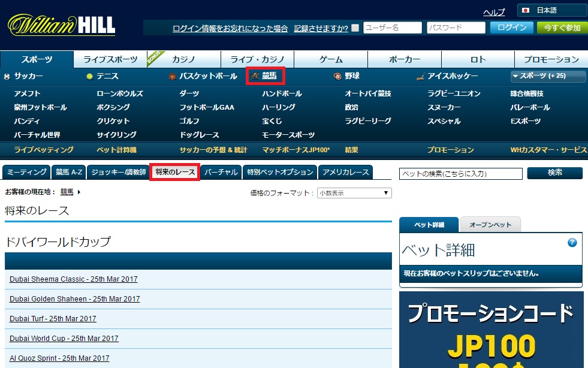The image size is (588, 368).
Task: Click the 今すぐ参加 join button
Action: click(562, 28)
